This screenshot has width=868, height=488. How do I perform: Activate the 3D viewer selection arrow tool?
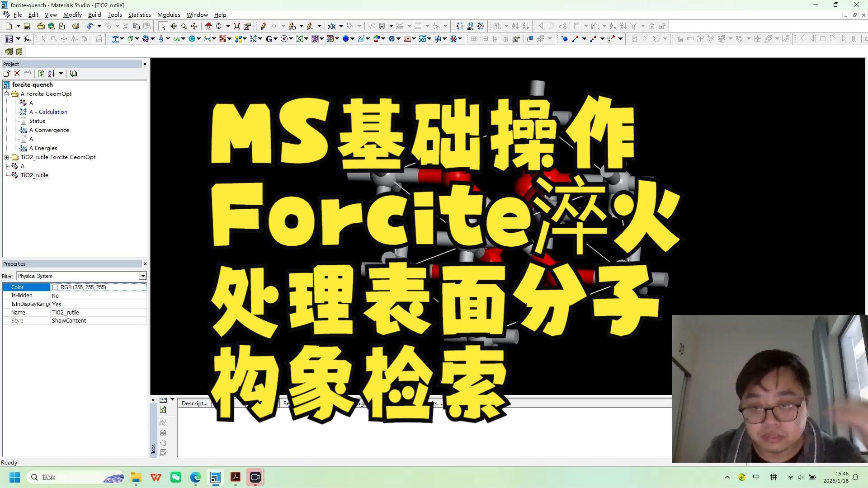163,26
